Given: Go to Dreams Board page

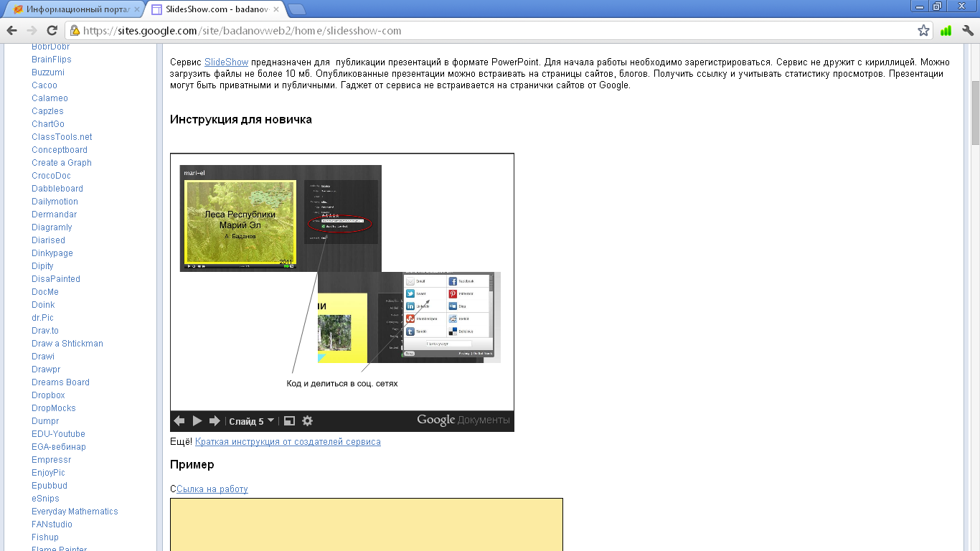Looking at the screenshot, I should 60,382.
